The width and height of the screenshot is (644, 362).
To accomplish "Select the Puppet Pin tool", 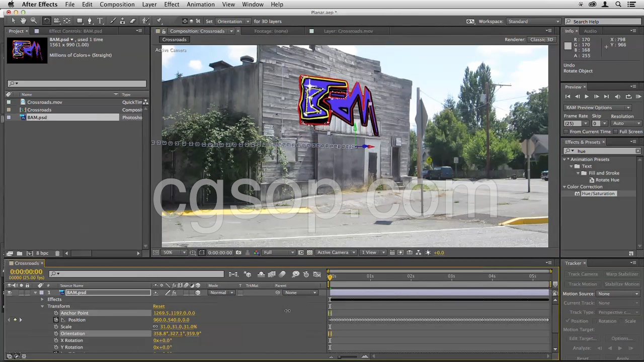I will click(159, 21).
